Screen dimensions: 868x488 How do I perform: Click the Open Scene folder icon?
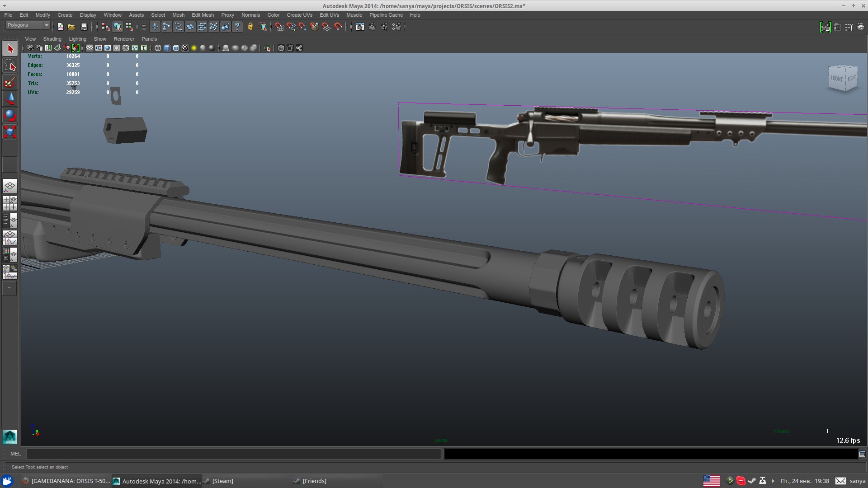point(71,27)
